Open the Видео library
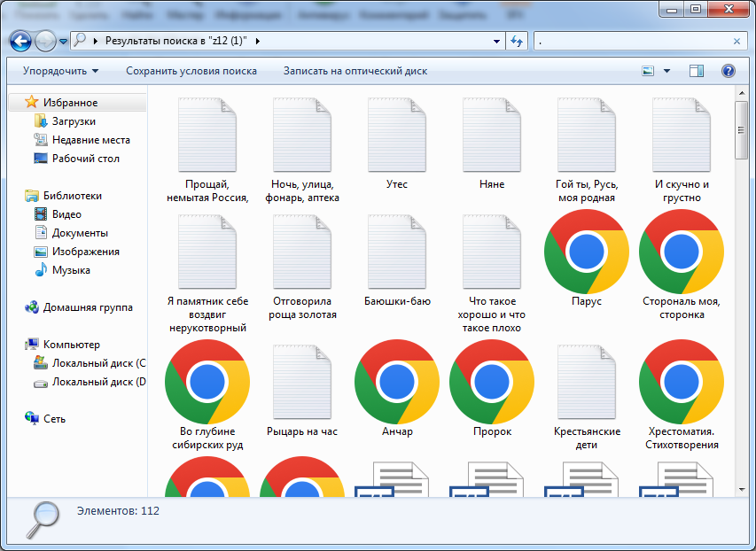The height and width of the screenshot is (551, 756). (66, 214)
